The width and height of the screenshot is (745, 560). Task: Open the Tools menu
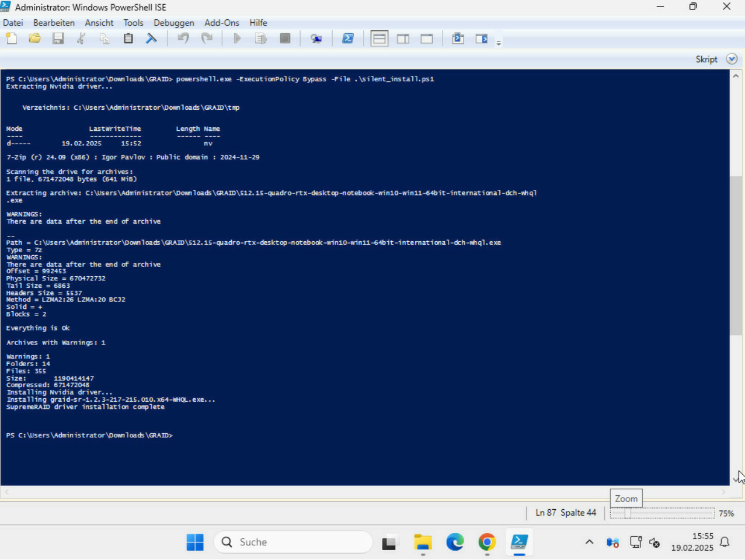pyautogui.click(x=133, y=23)
